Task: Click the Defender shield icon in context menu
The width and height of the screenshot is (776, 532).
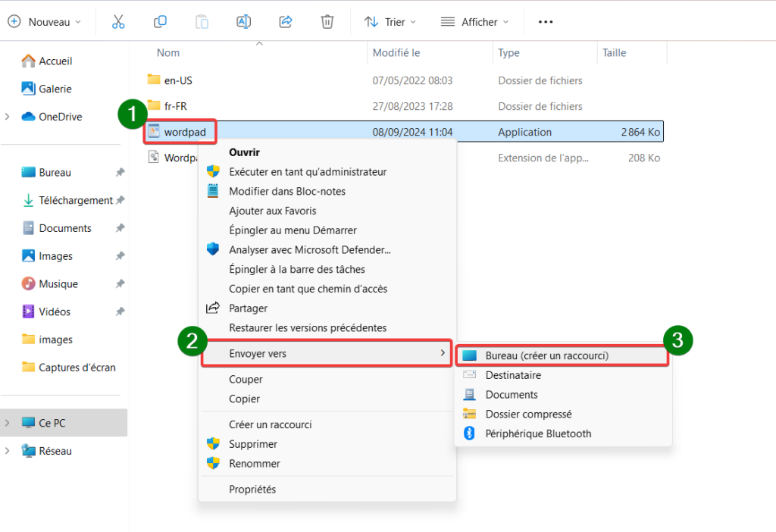Action: click(x=213, y=249)
